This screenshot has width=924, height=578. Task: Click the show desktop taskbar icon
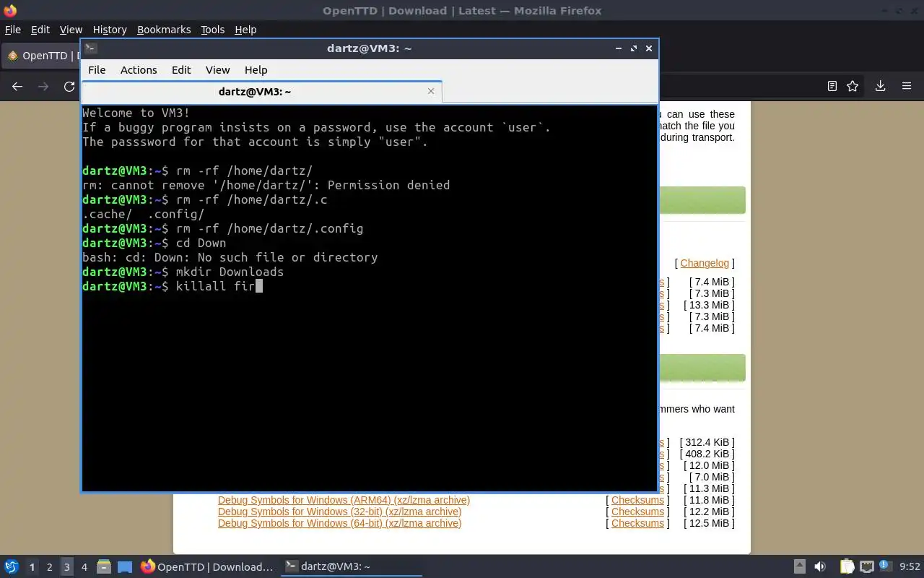click(x=125, y=566)
